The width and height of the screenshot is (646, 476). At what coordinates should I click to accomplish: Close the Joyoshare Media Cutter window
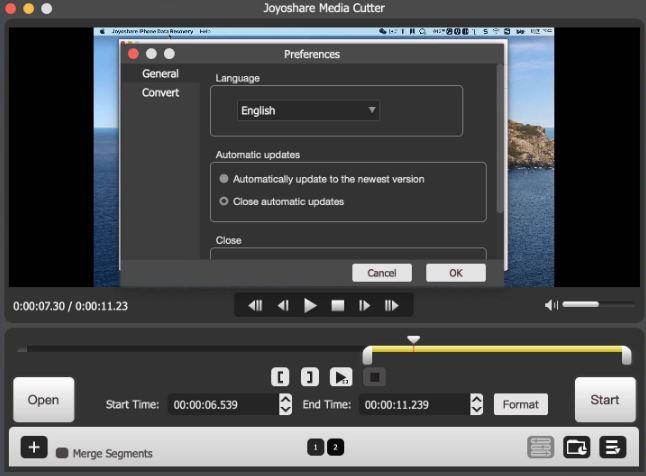click(x=10, y=8)
